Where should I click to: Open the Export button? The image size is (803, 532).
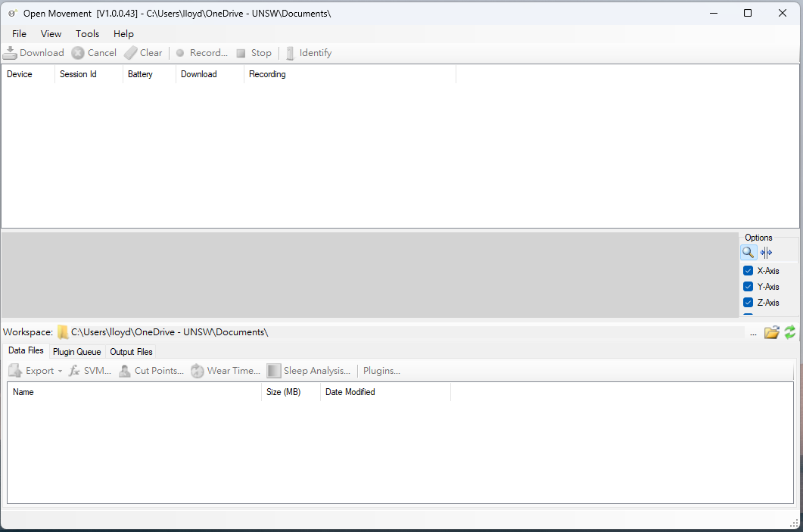click(x=31, y=371)
